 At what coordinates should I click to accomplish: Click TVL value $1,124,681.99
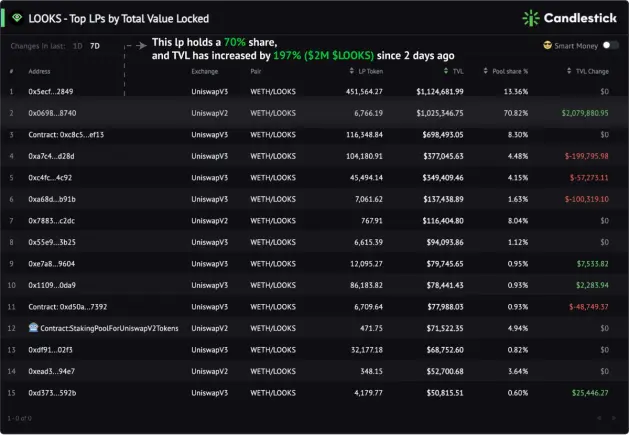click(x=440, y=91)
